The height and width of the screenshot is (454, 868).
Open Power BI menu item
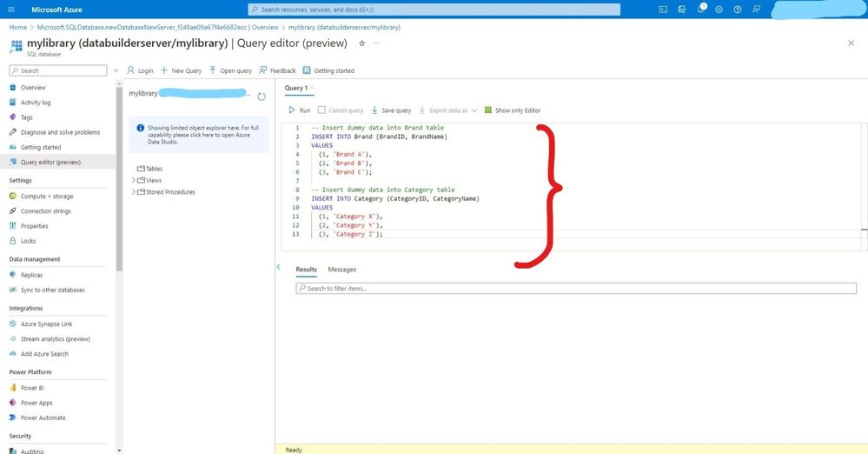coord(32,388)
